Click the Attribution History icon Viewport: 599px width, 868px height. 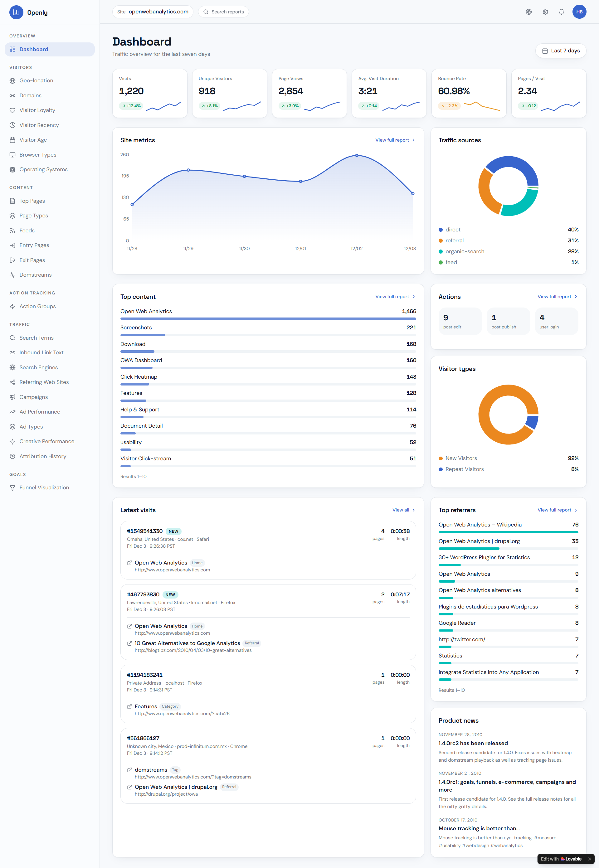[12, 457]
